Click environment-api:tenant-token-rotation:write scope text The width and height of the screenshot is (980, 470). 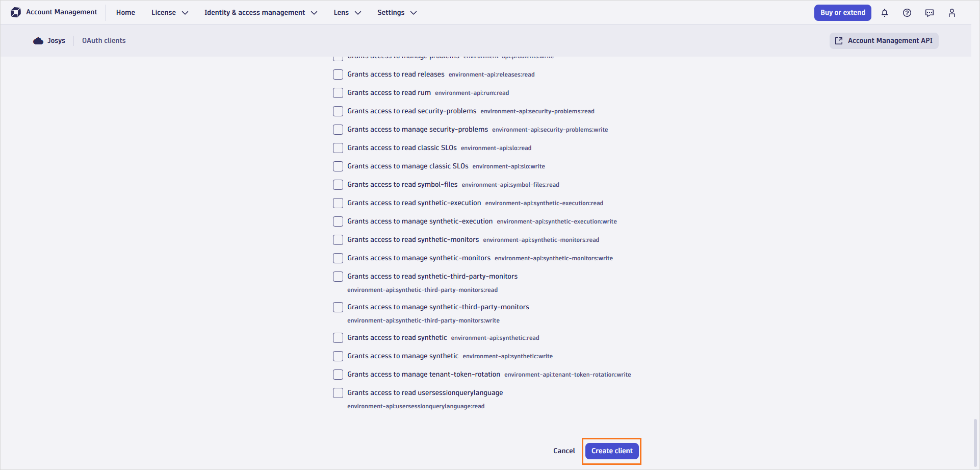tap(568, 375)
